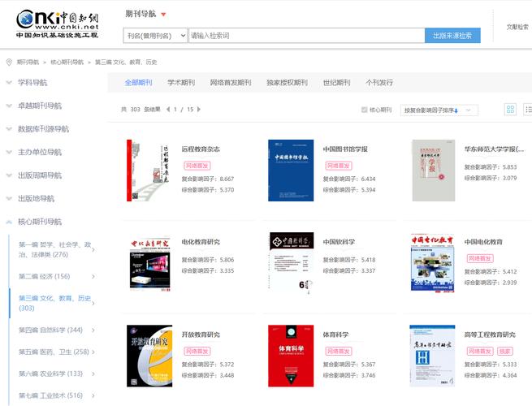
Task: Open 第五编 医药、卫生 (258) category
Action: (x=54, y=352)
